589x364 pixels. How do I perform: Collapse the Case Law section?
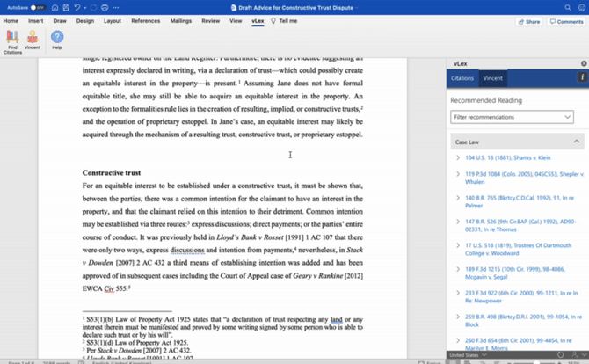pos(576,142)
